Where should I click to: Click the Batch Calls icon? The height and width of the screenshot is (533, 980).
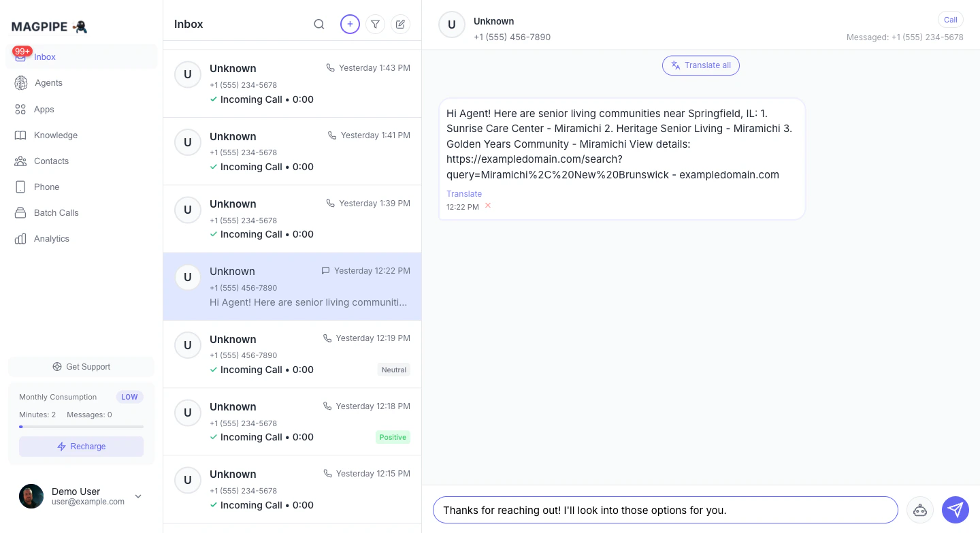[20, 212]
